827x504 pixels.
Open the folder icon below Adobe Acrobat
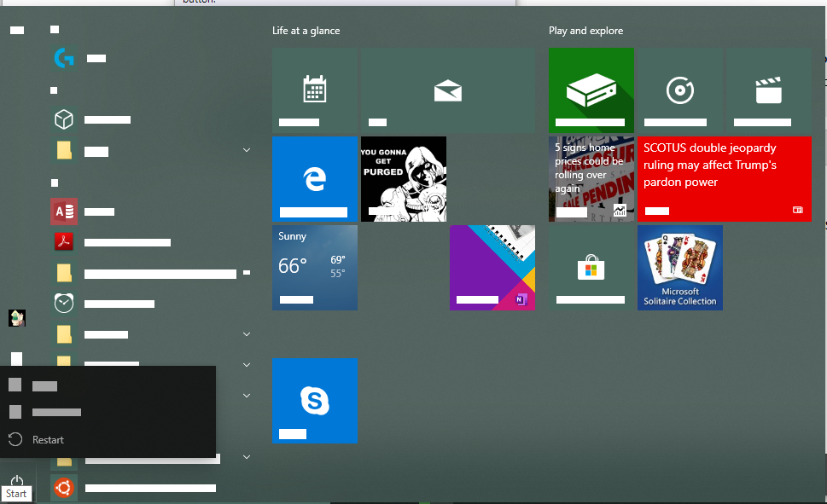pos(64,273)
